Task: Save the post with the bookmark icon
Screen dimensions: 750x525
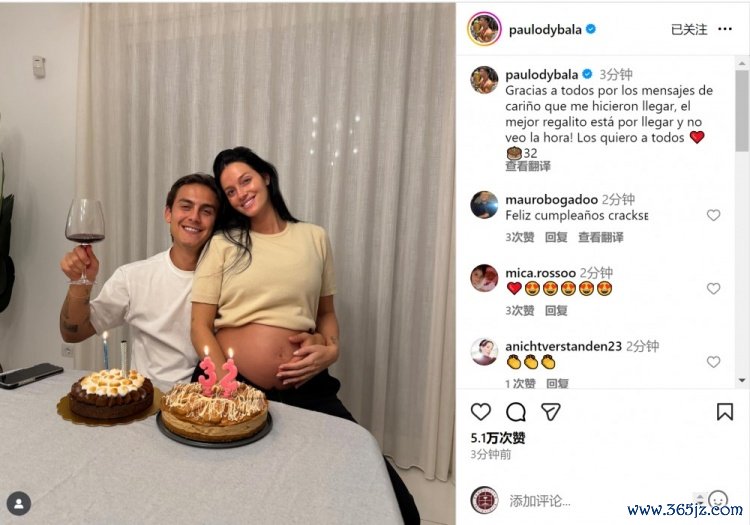Action: click(725, 412)
